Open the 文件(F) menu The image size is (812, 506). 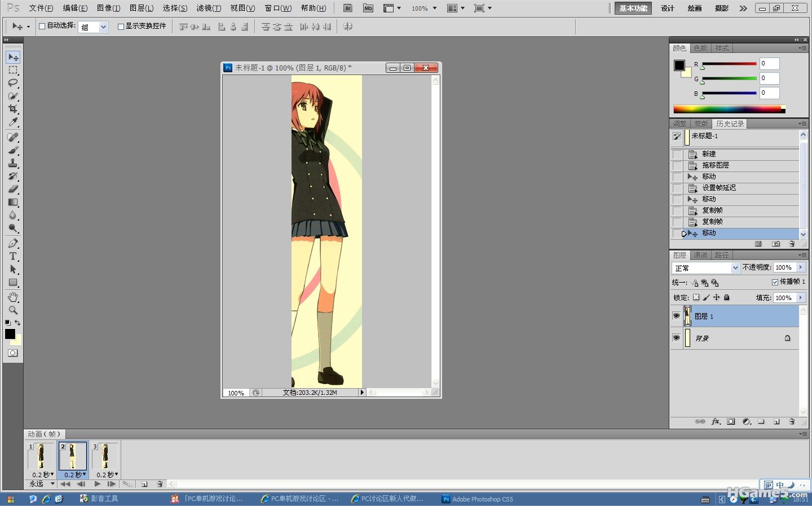tap(41, 8)
